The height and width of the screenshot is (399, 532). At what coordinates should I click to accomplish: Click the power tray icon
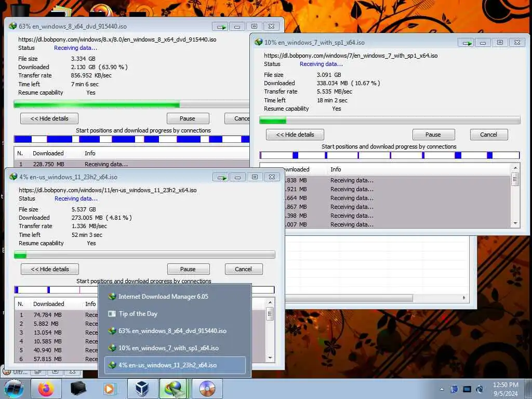[480, 389]
